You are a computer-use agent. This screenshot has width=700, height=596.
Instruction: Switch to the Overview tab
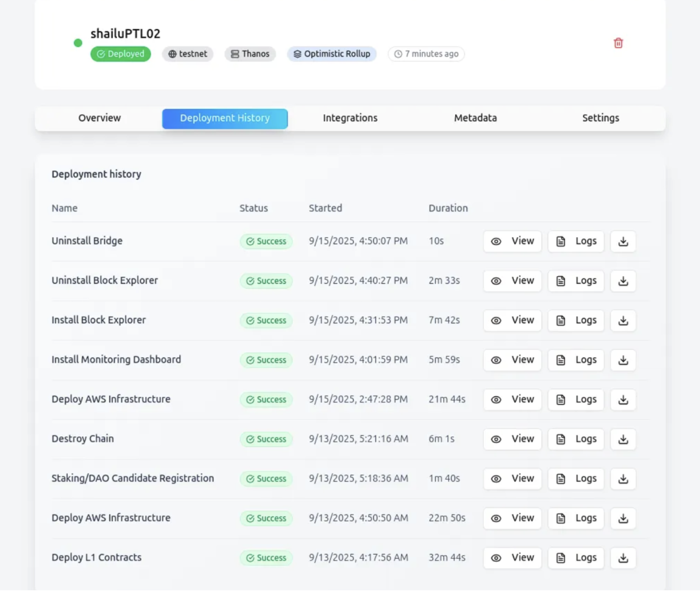(x=99, y=118)
